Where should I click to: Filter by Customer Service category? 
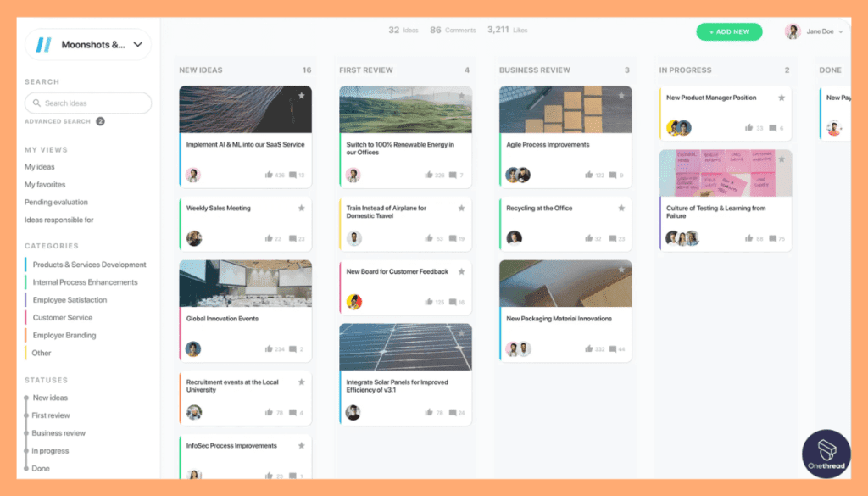[x=62, y=318]
